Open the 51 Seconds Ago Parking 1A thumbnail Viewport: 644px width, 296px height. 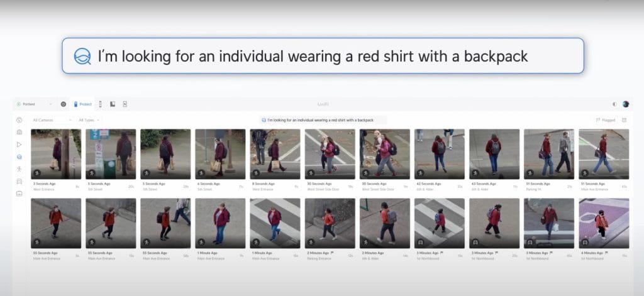point(549,154)
